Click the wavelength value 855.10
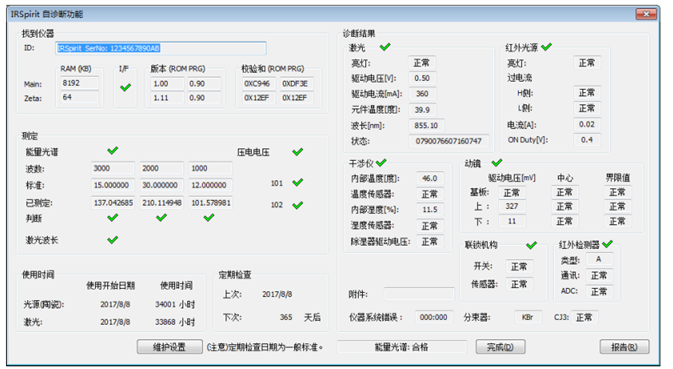The image size is (673, 369). (426, 125)
